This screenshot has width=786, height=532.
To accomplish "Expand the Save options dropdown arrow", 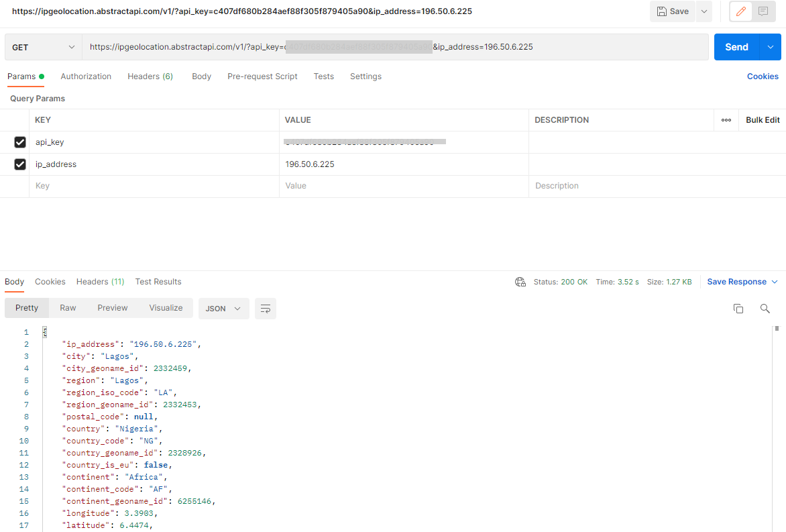I will [x=704, y=11].
